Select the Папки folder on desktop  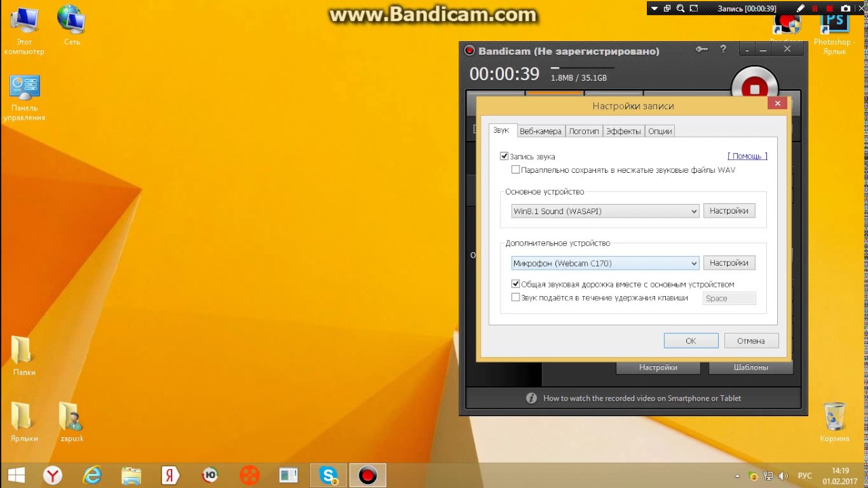point(24,357)
